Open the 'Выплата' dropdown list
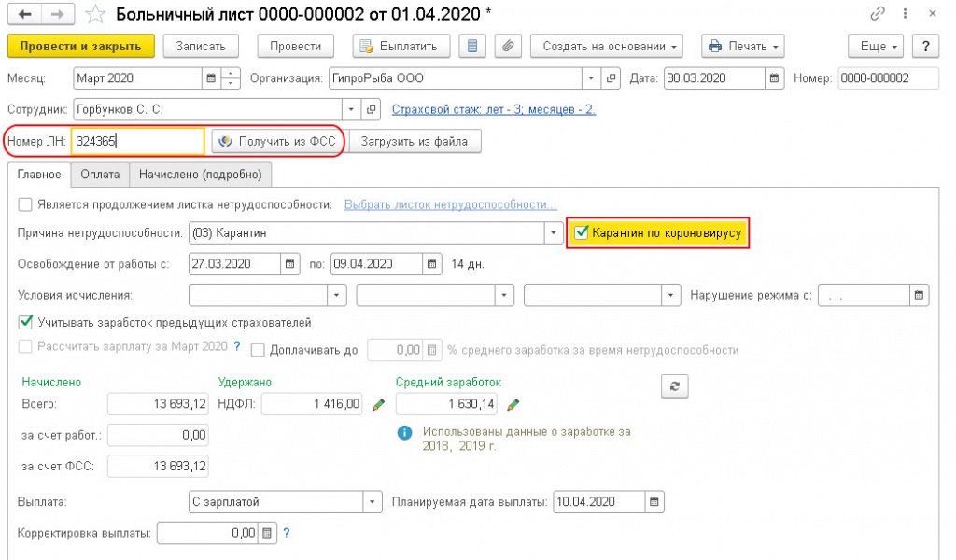Image resolution: width=956 pixels, height=560 pixels. point(373,502)
